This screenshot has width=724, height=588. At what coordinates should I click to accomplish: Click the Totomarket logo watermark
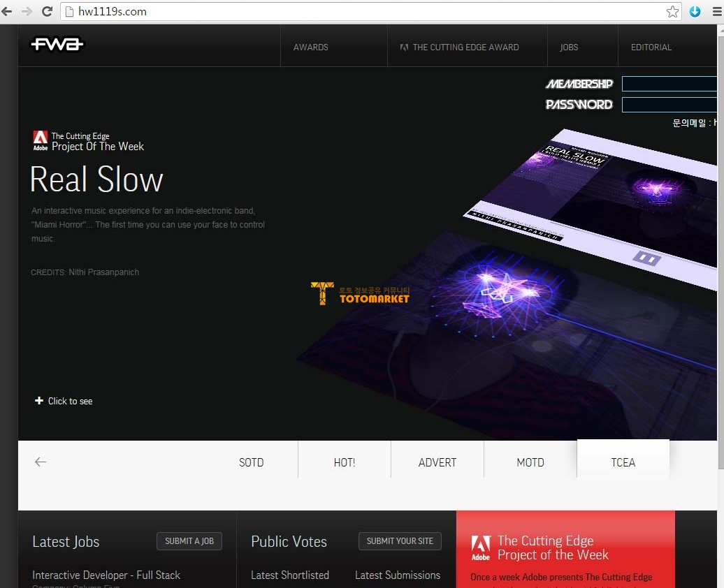pos(360,293)
